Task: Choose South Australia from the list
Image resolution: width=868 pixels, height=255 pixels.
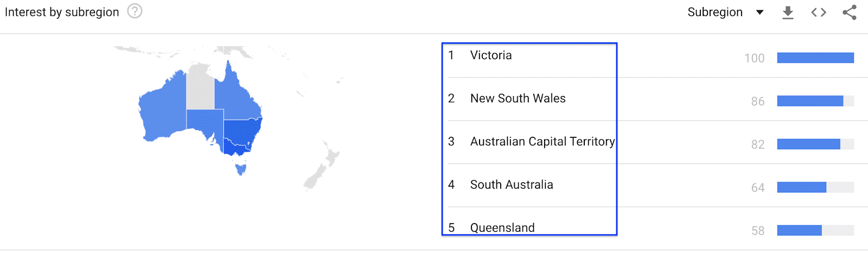Action: tap(511, 185)
